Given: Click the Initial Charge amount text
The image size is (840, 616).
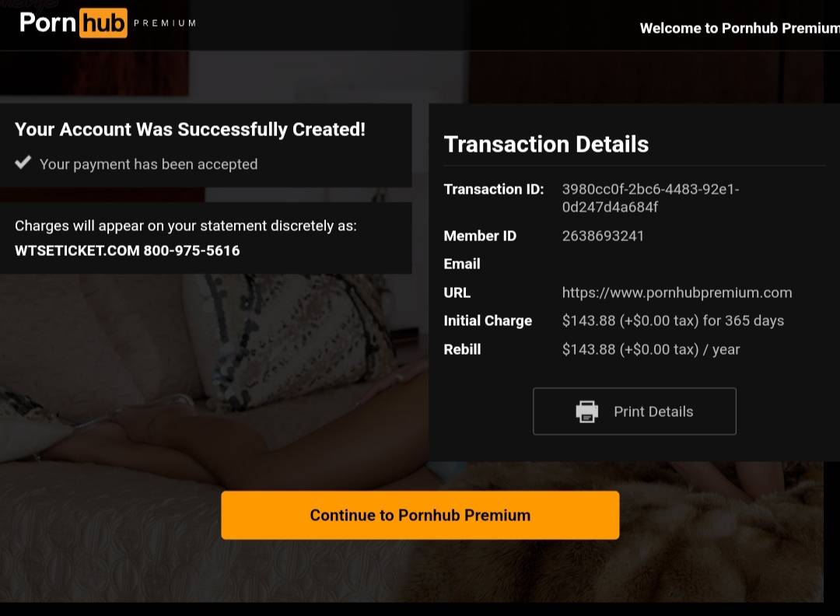Looking at the screenshot, I should (x=673, y=320).
